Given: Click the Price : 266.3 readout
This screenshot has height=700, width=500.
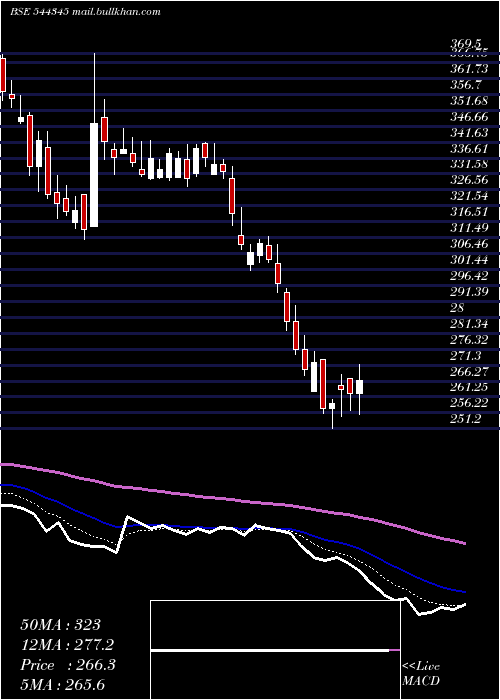Looking at the screenshot, I should (x=68, y=665).
